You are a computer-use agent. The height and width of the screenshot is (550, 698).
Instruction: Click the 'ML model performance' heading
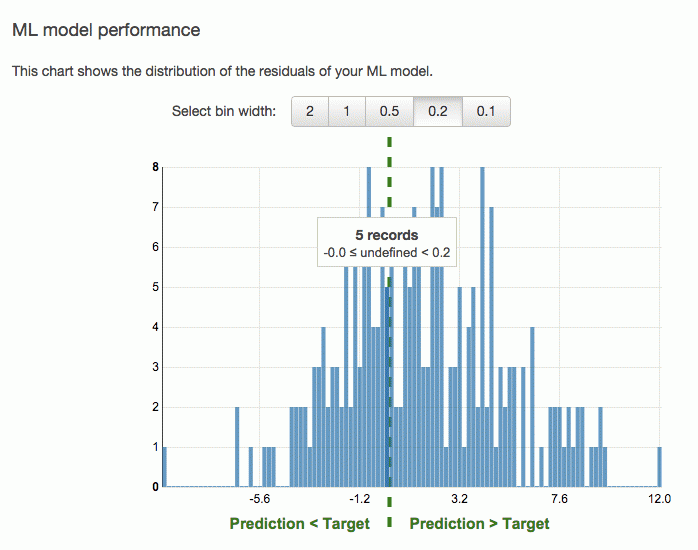[106, 30]
